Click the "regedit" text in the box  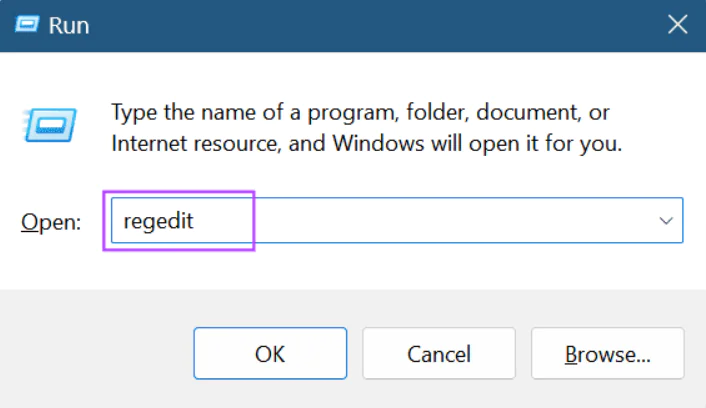(x=157, y=221)
